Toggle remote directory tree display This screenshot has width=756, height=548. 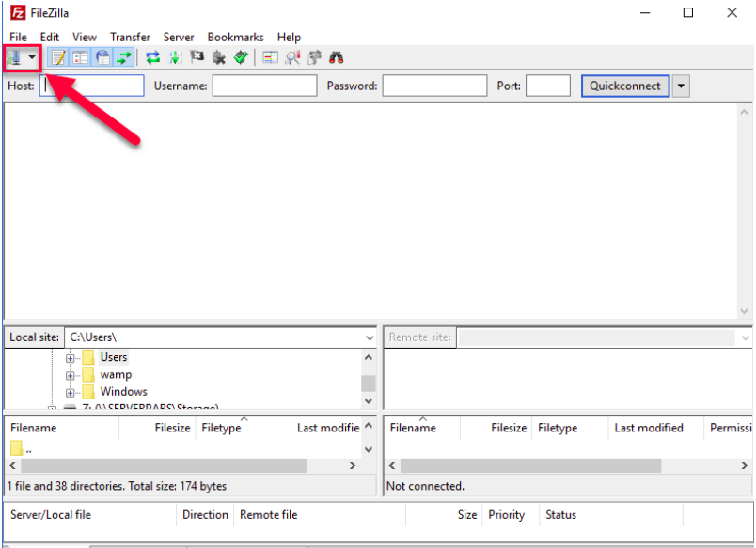102,58
